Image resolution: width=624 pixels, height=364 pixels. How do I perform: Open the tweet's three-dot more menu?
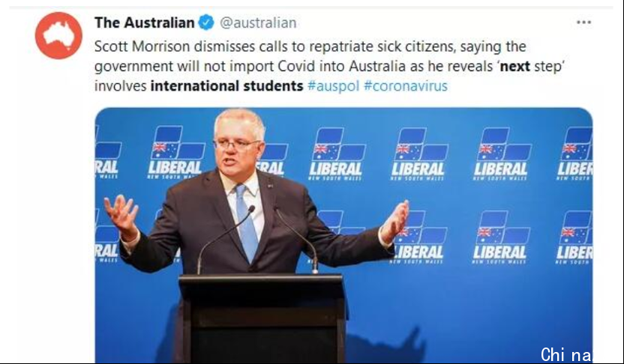coord(583,22)
